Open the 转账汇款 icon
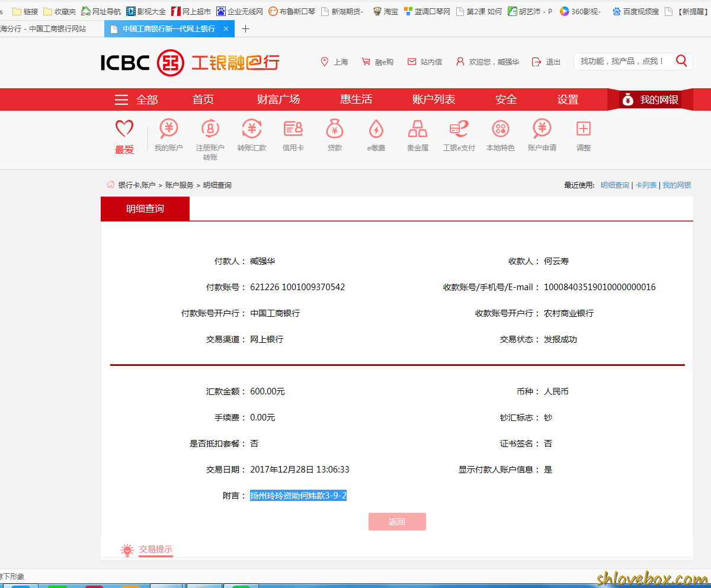The height and width of the screenshot is (588, 711). pos(252,128)
